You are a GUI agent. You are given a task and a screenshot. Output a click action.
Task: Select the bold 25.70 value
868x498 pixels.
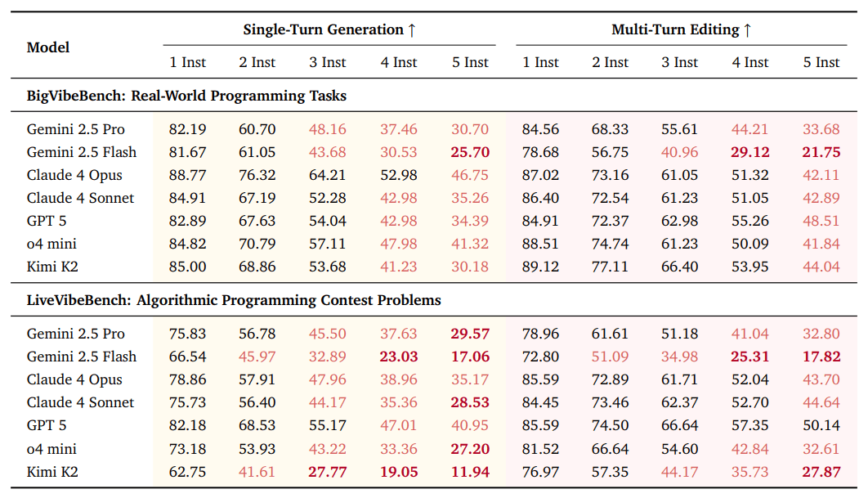coord(470,152)
